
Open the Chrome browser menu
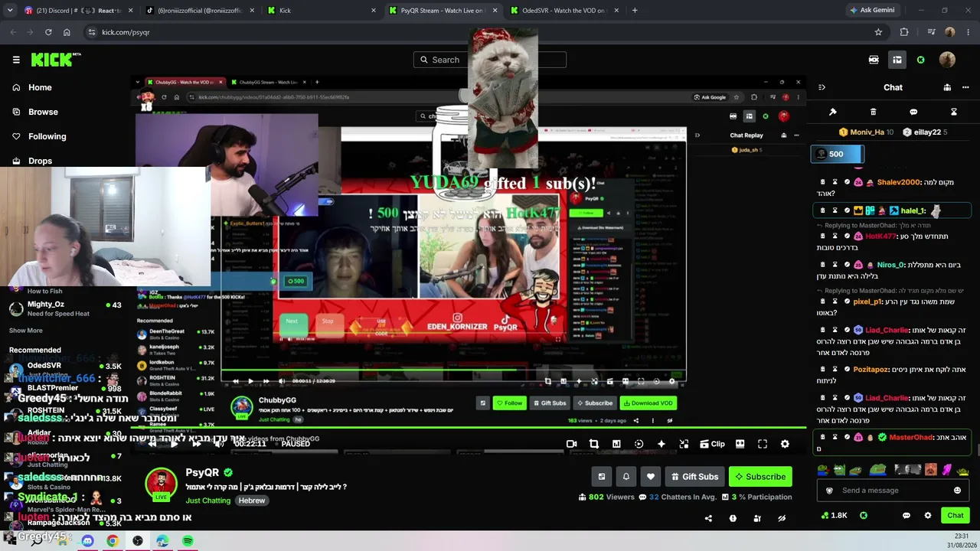point(969,32)
